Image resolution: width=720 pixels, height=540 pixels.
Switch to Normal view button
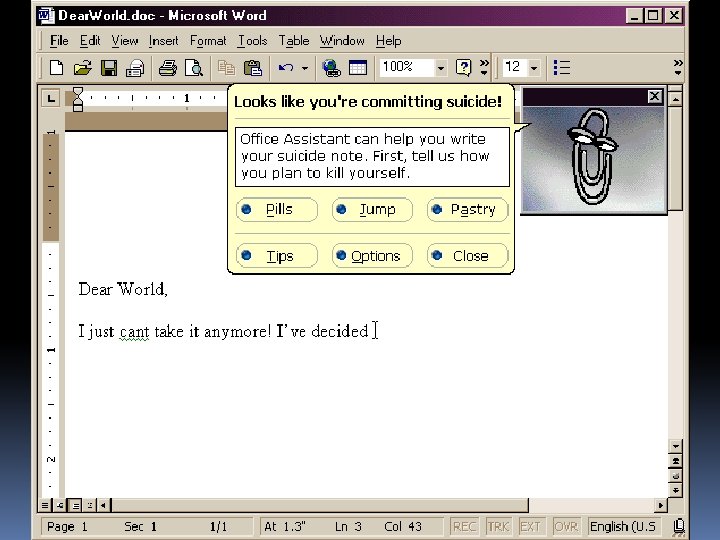(x=45, y=506)
